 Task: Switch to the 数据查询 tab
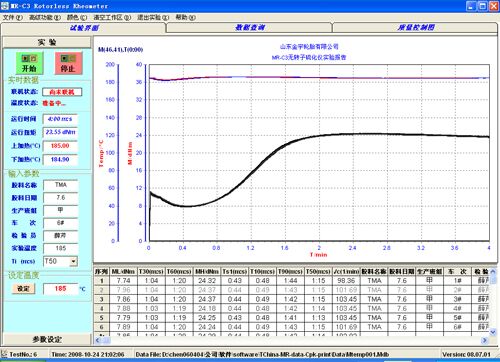(x=249, y=28)
